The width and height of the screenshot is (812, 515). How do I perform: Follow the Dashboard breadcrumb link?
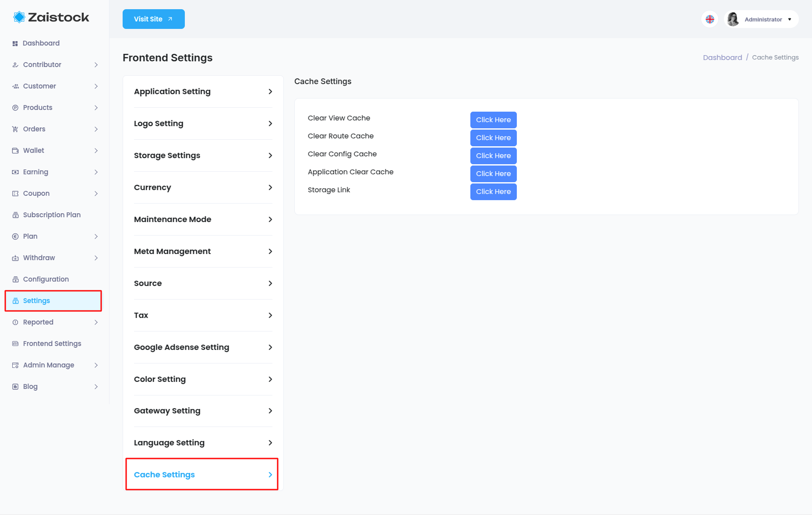point(722,57)
